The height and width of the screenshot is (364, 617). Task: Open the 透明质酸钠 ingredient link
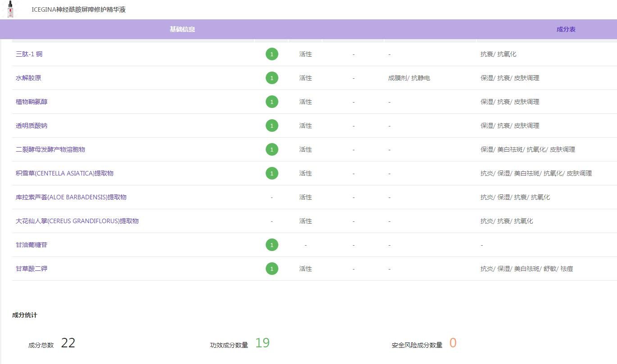click(x=32, y=126)
